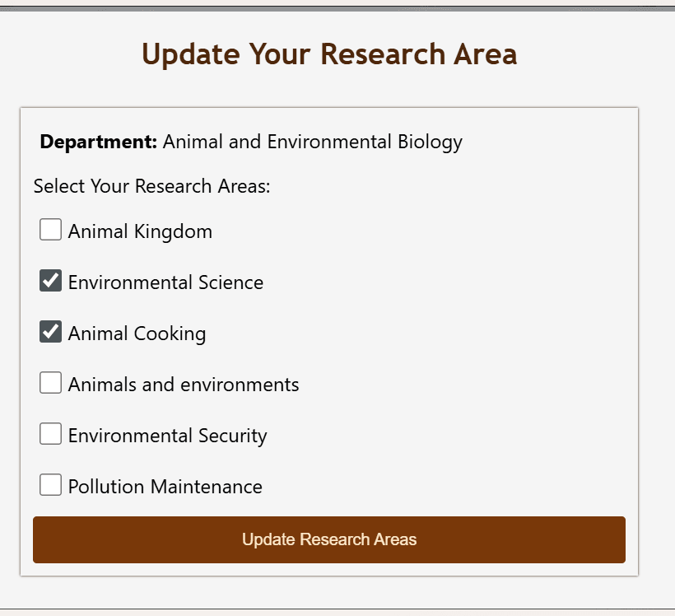The height and width of the screenshot is (616, 675).
Task: Click the "Animals and environments" label text
Action: (184, 385)
